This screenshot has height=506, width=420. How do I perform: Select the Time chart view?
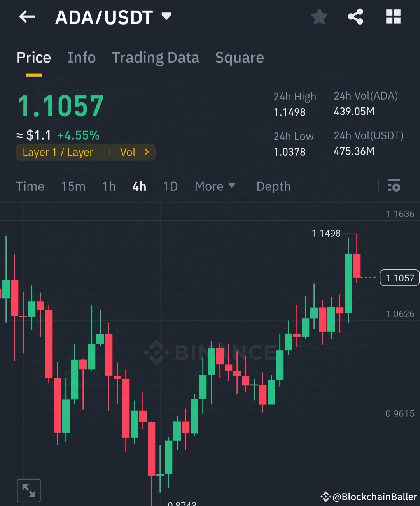click(x=30, y=186)
